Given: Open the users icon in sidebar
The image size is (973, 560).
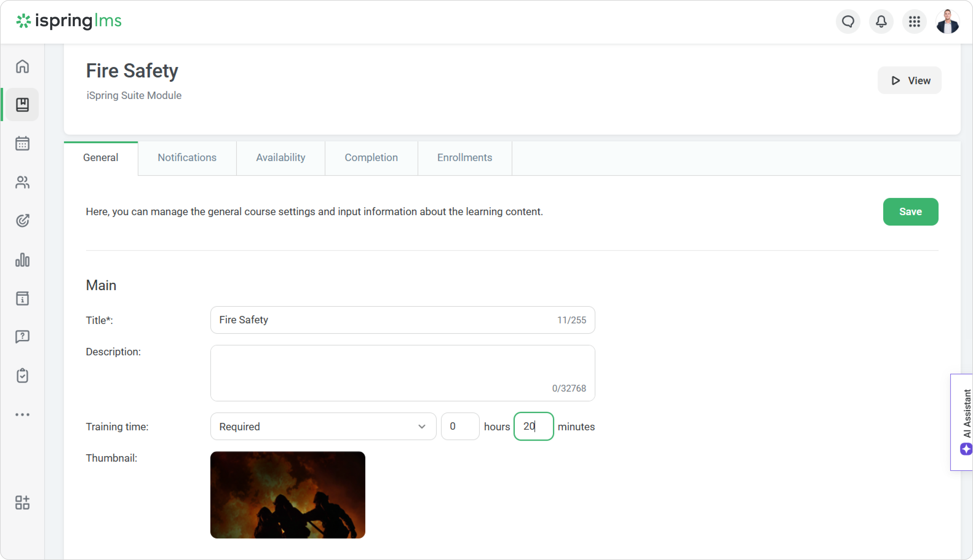Looking at the screenshot, I should click(22, 182).
